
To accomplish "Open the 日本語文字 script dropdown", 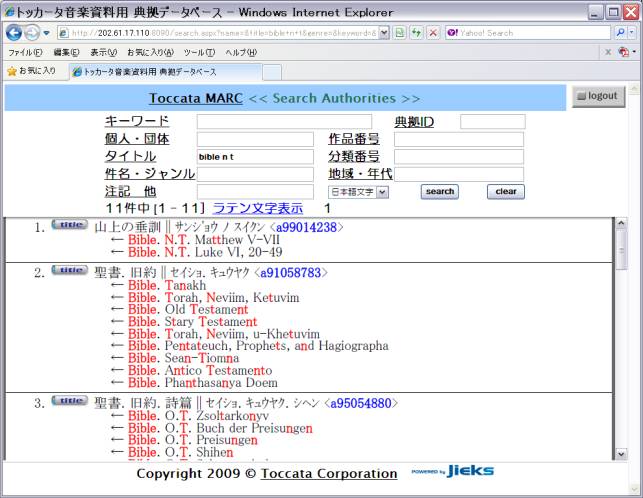I will (358, 192).
